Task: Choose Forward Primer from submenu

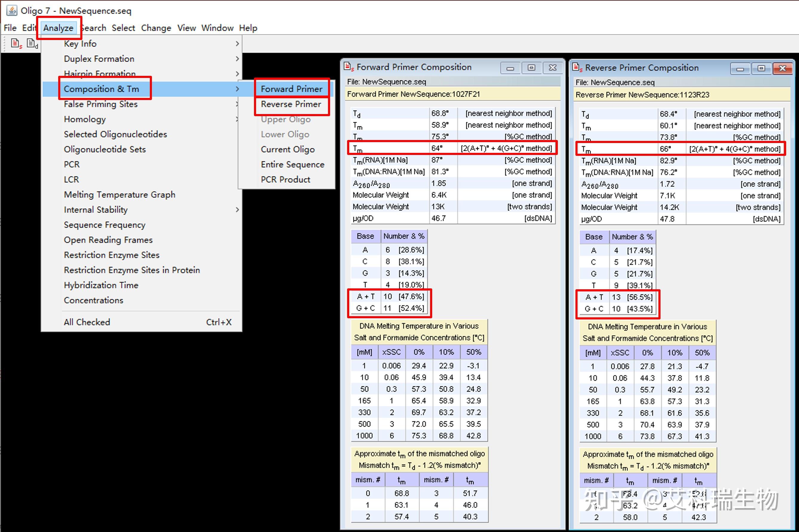Action: (292, 89)
